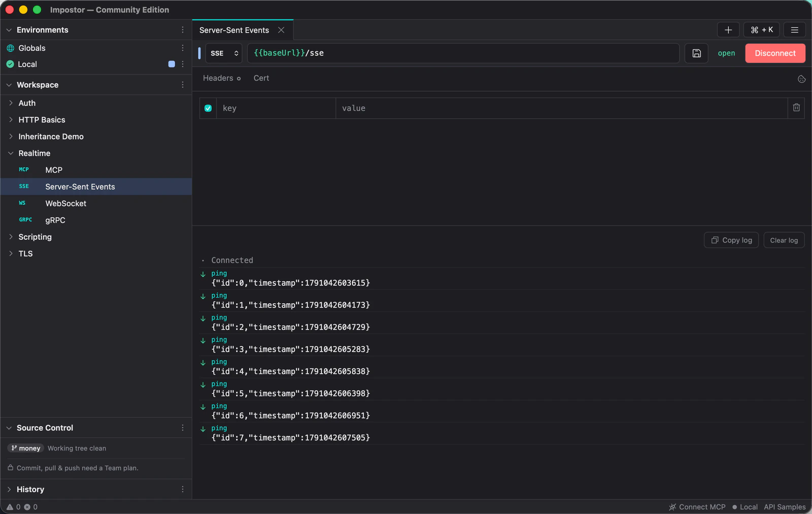Expand the History section

pos(9,489)
